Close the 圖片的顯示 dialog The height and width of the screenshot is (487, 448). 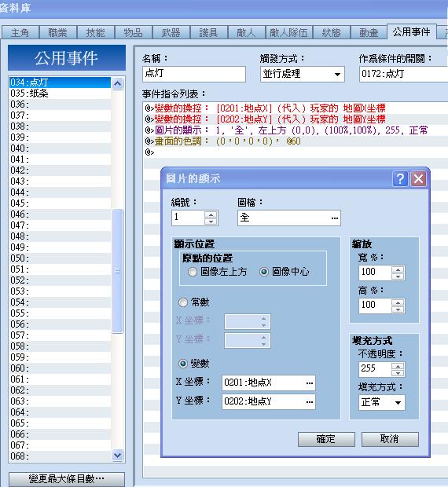pos(418,178)
